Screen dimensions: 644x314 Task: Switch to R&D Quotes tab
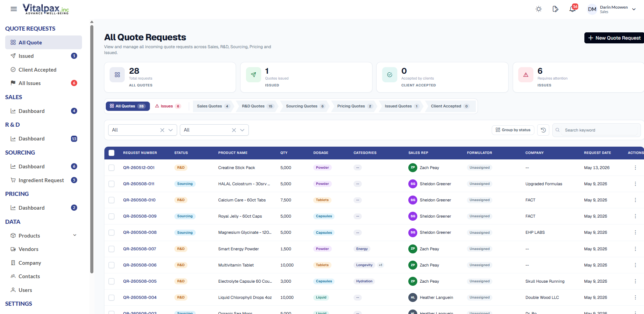pyautogui.click(x=257, y=106)
